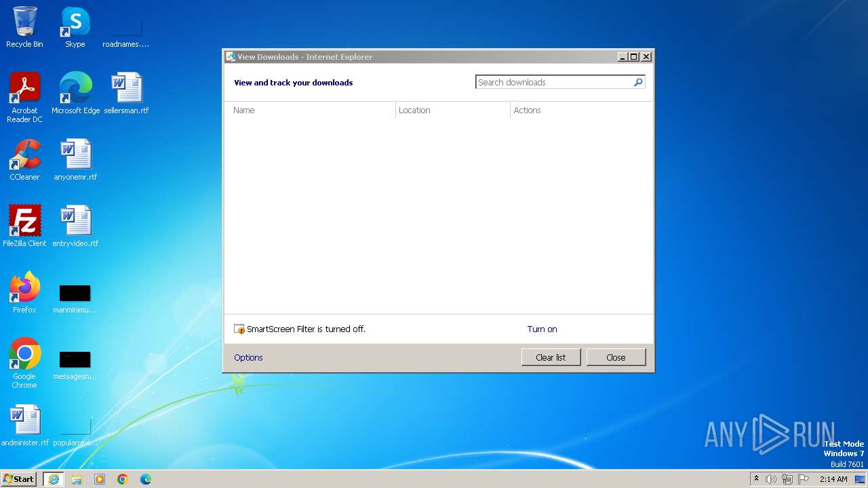Open the Start menu
The image size is (868, 488).
coord(18,479)
